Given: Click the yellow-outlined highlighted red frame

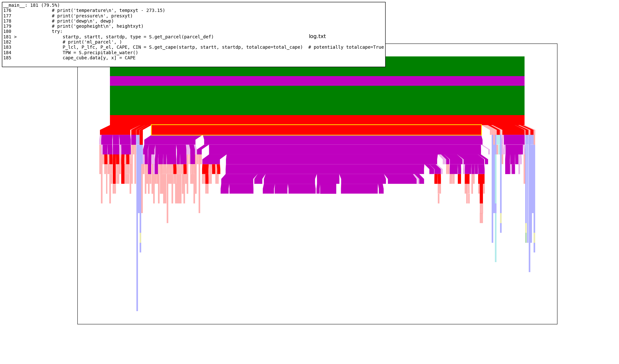Looking at the screenshot, I should pos(316,130).
